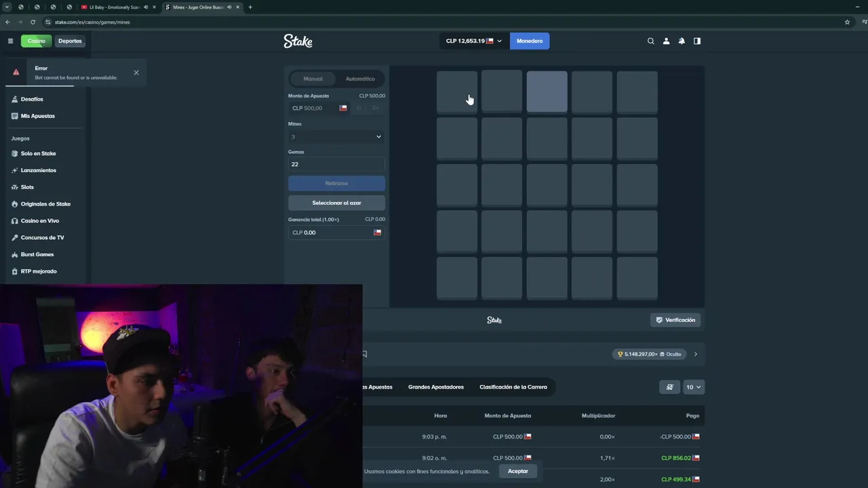The image size is (868, 488).
Task: Click the RTP mejorado icon
Action: 15,271
